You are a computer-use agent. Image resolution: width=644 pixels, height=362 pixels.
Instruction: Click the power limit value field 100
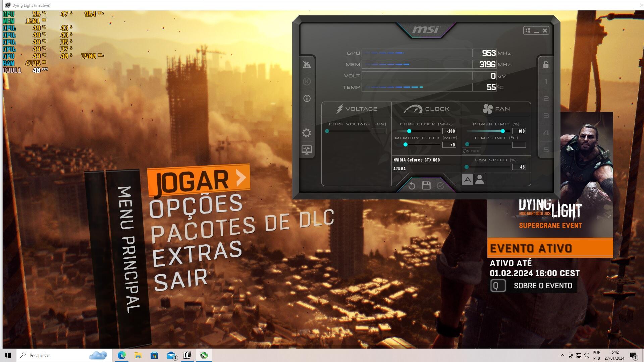coord(519,131)
